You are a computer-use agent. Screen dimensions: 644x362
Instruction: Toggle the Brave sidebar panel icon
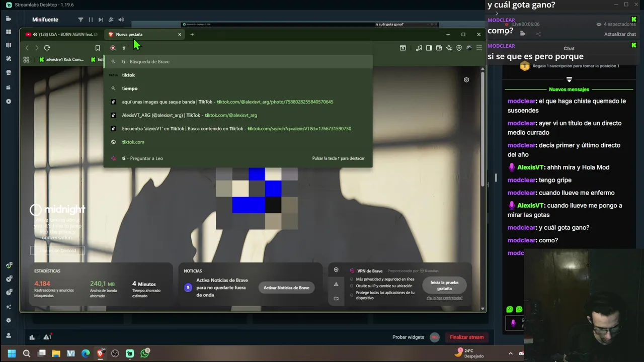click(429, 48)
